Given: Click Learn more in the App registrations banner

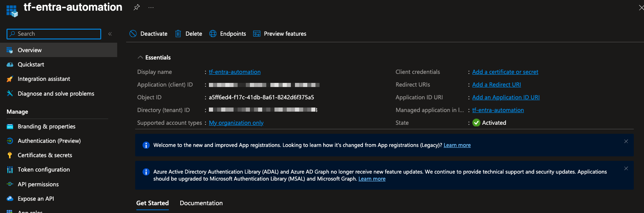Looking at the screenshot, I should point(457,145).
